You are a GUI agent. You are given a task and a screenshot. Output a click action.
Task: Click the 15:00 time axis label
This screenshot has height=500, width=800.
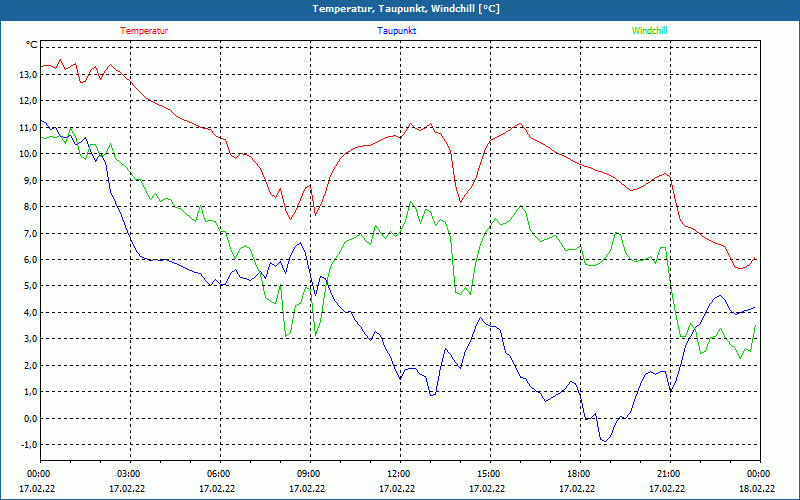pyautogui.click(x=490, y=474)
